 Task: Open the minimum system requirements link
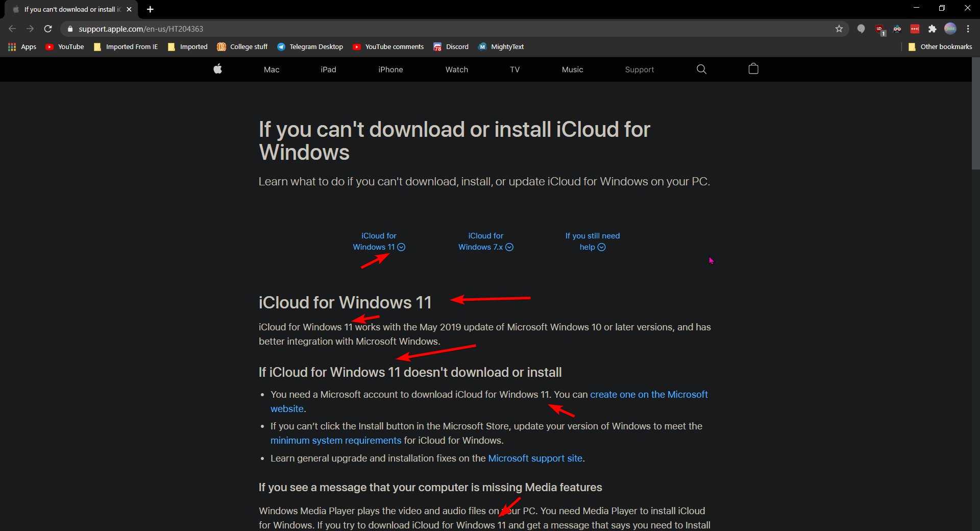[336, 441]
